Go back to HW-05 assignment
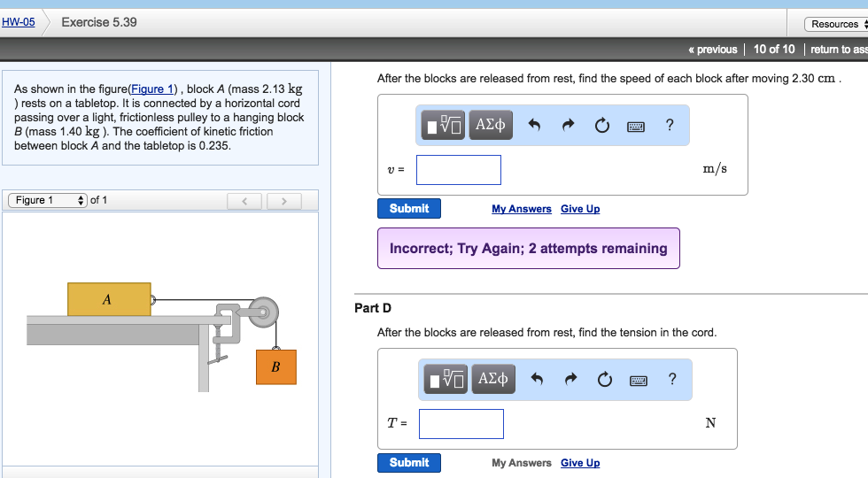Viewport: 868px width, 478px height. click(19, 22)
